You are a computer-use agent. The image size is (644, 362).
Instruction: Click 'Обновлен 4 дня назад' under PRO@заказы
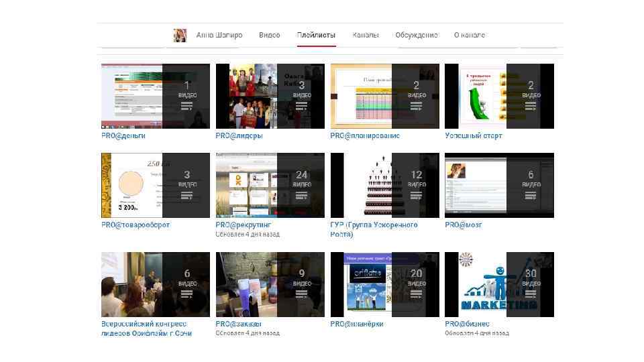click(x=248, y=333)
